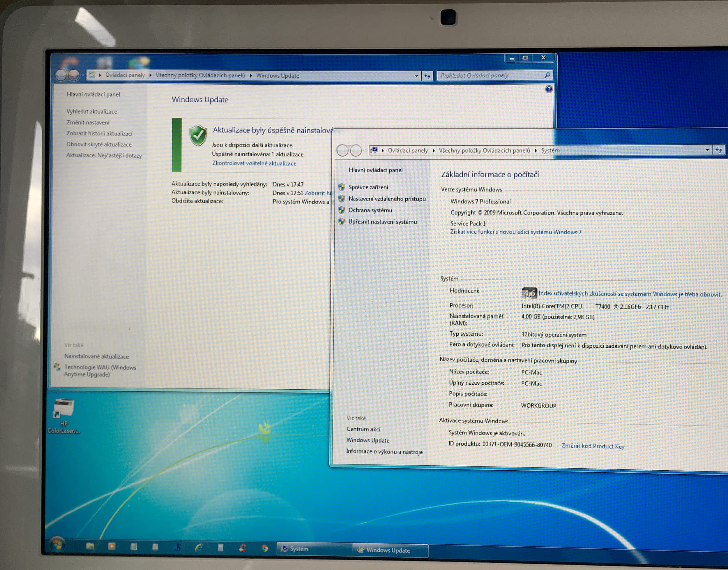Open the Windows Start menu orb

57,544
